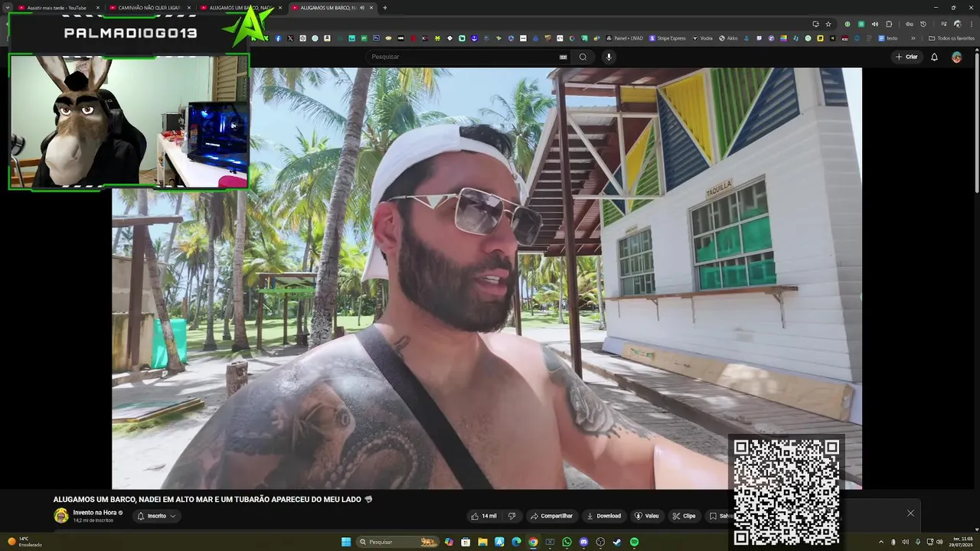This screenshot has height=551, width=980.
Task: Click the Criar create button
Action: (906, 57)
